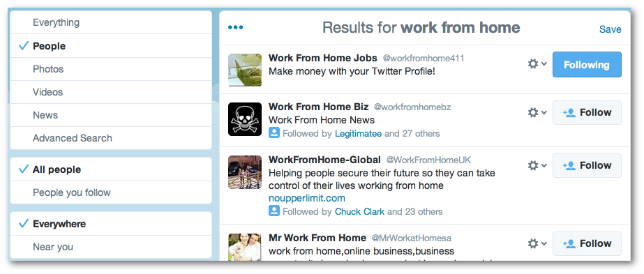The image size is (644, 274).
Task: Open Work From Home Jobs profile picture
Action: (245, 70)
